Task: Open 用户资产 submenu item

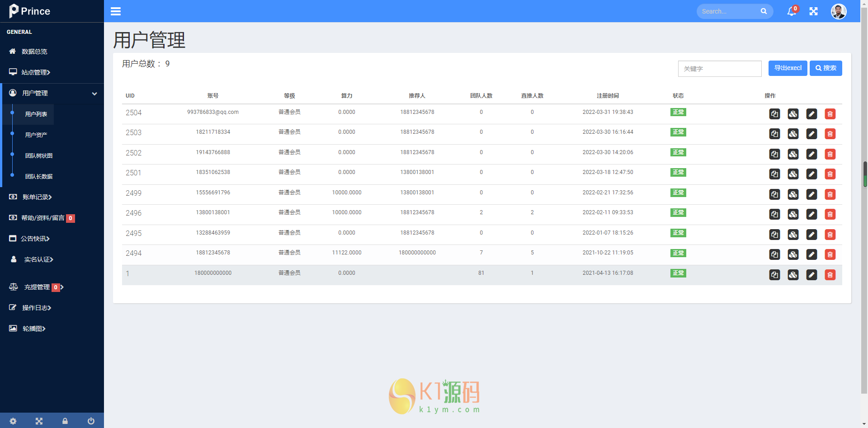Action: click(x=36, y=135)
